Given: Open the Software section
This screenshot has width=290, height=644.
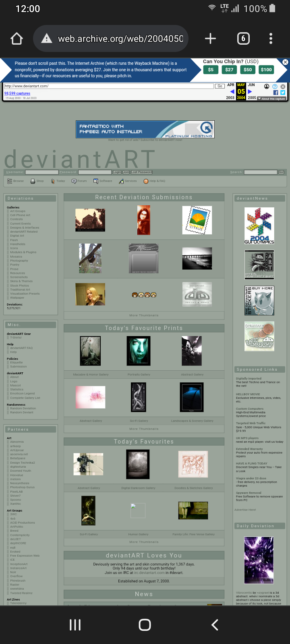Looking at the screenshot, I should (103, 181).
